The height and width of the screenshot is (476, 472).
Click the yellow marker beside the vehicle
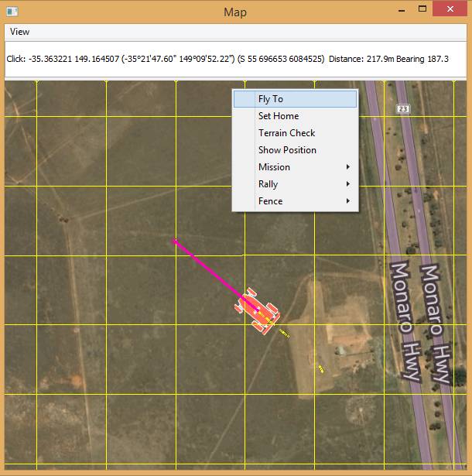[284, 333]
